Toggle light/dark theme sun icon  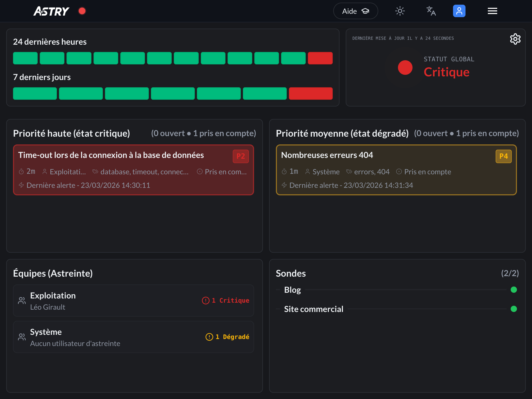400,11
